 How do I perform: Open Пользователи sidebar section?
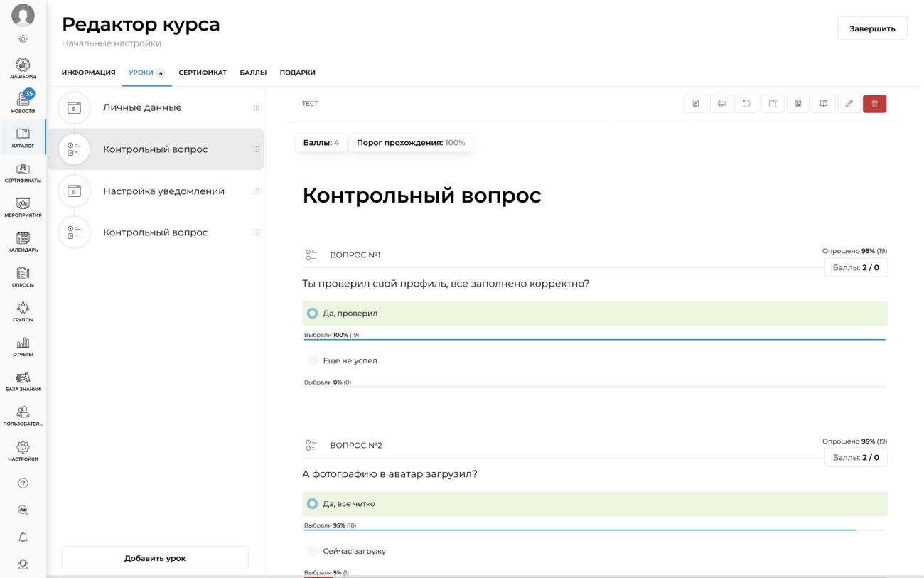23,417
